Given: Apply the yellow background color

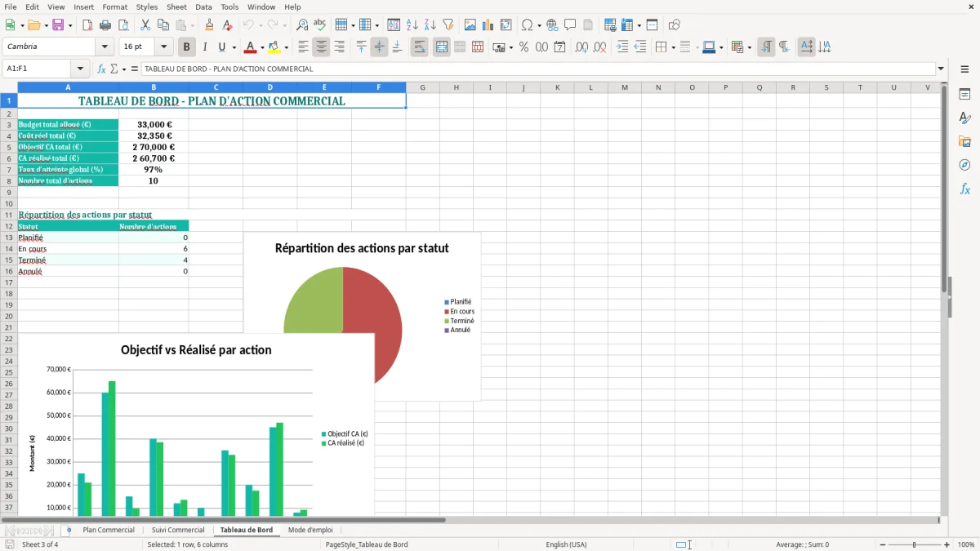Looking at the screenshot, I should [x=274, y=47].
